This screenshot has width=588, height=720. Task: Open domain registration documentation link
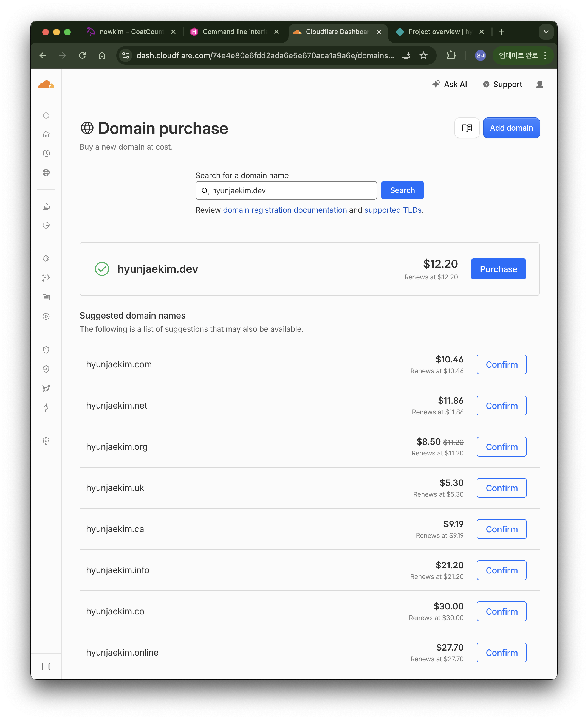click(284, 210)
